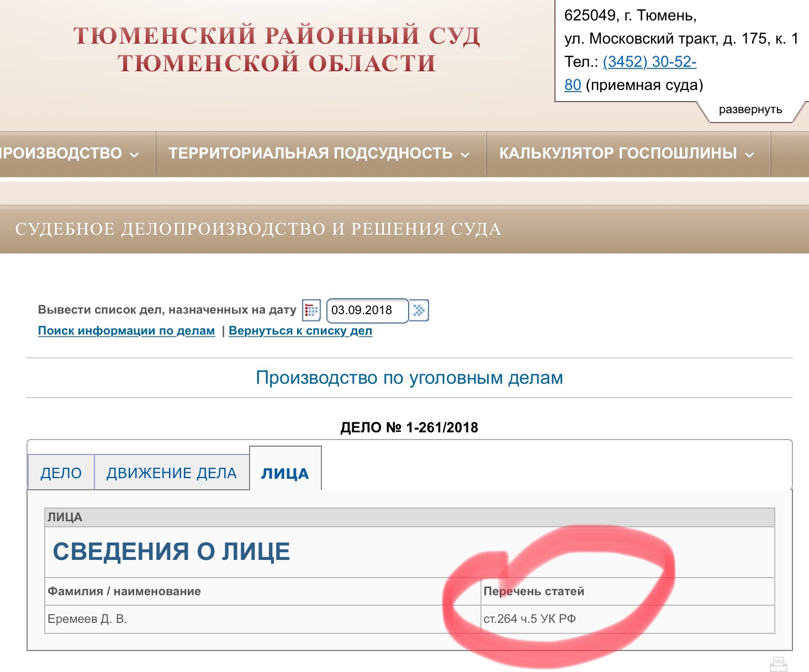The width and height of the screenshot is (809, 672).
Task: Click the Вернуться к списку дел link
Action: 300,331
